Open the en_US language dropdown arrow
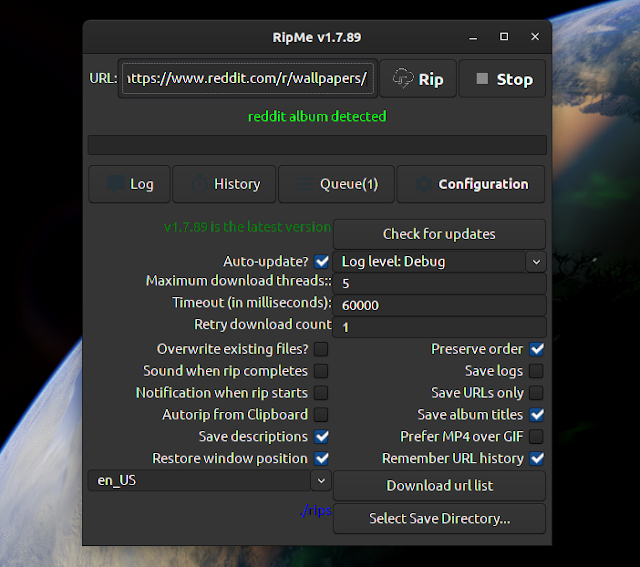Screen dimensions: 640x567 321,480
